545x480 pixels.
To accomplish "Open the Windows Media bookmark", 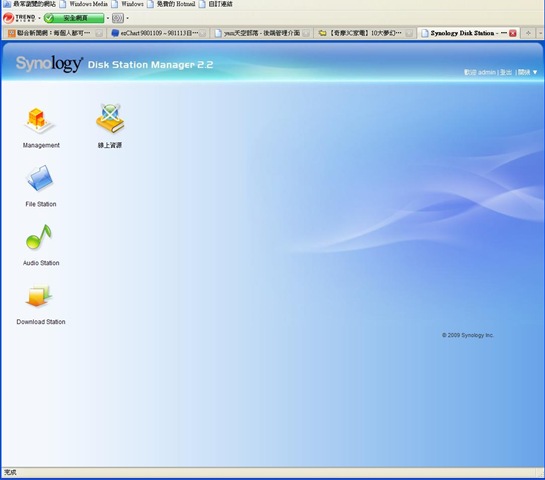I will [83, 4].
